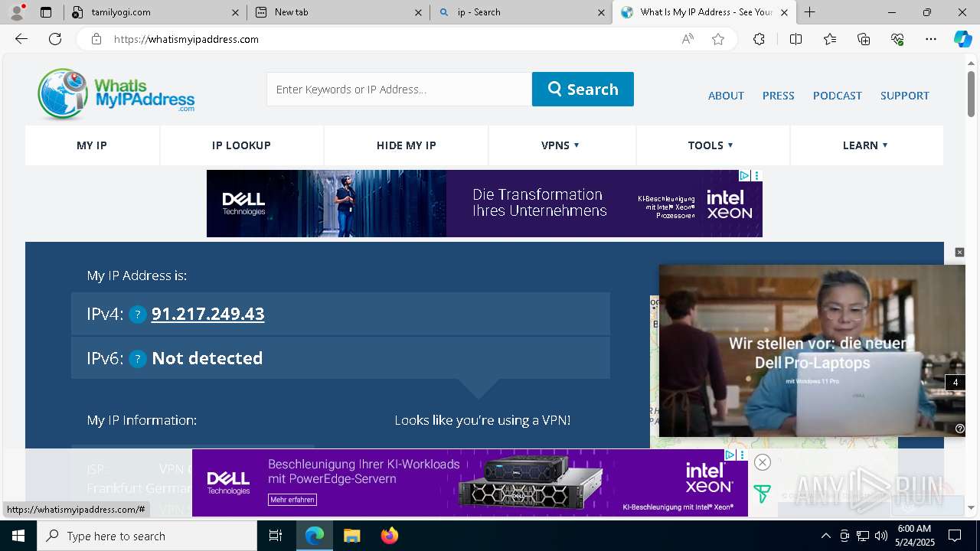The width and height of the screenshot is (980, 551).
Task: Open File Explorer from taskbar
Action: click(351, 536)
